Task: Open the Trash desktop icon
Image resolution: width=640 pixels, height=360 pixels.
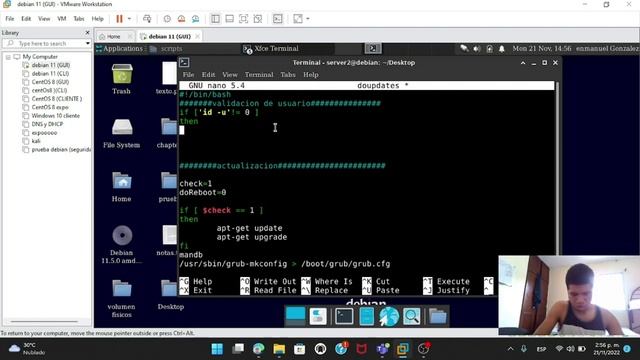Action: pos(122,79)
